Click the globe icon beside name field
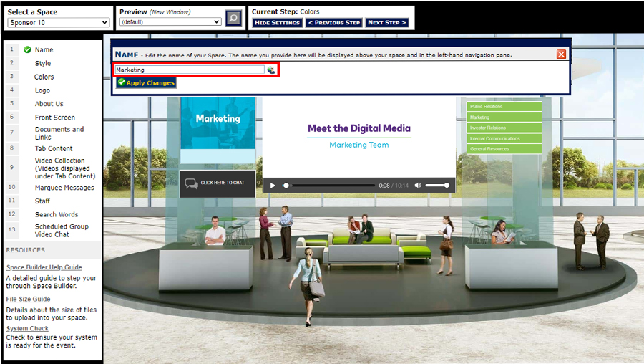Screen dimensions: 644x364 tap(271, 70)
